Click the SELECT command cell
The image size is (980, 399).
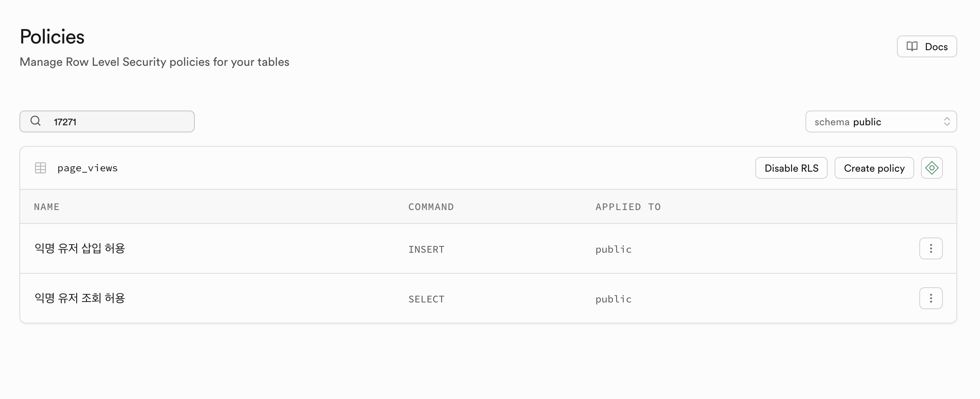[426, 299]
